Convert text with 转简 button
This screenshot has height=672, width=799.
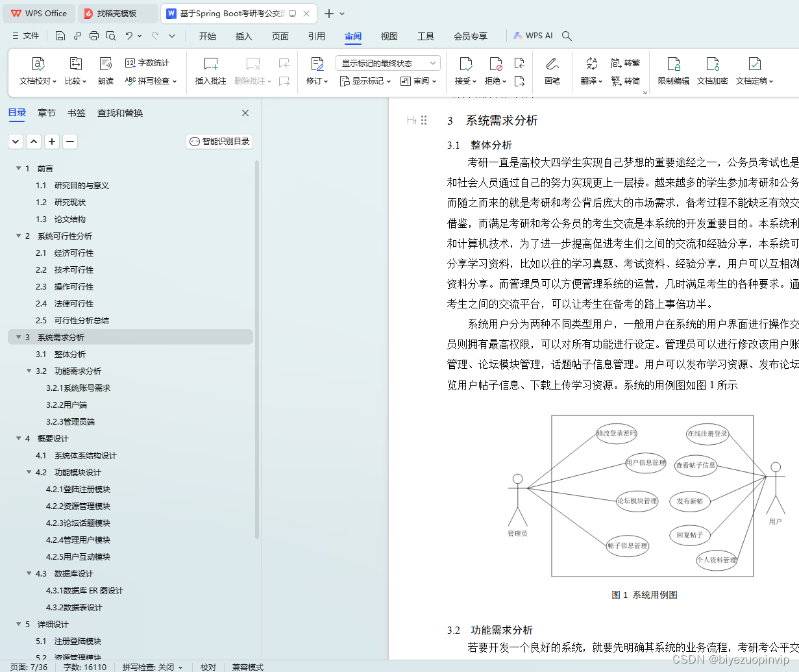(x=626, y=81)
